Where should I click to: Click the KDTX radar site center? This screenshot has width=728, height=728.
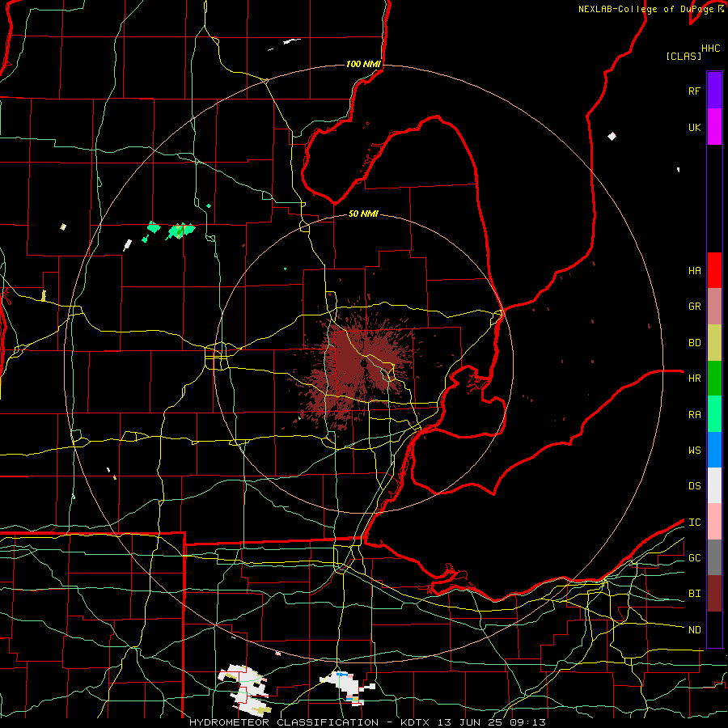tap(363, 363)
